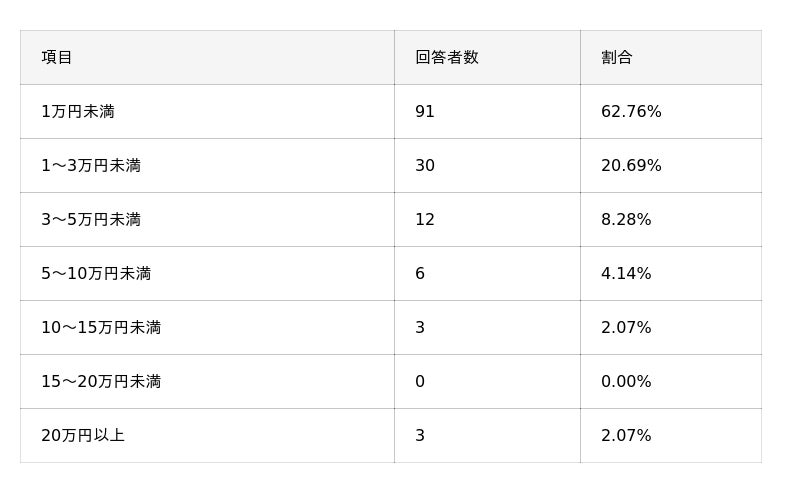Screen dimensions: 800x493
Task: Click the zero count in 15〜20万円未満 row
Action: (x=420, y=382)
